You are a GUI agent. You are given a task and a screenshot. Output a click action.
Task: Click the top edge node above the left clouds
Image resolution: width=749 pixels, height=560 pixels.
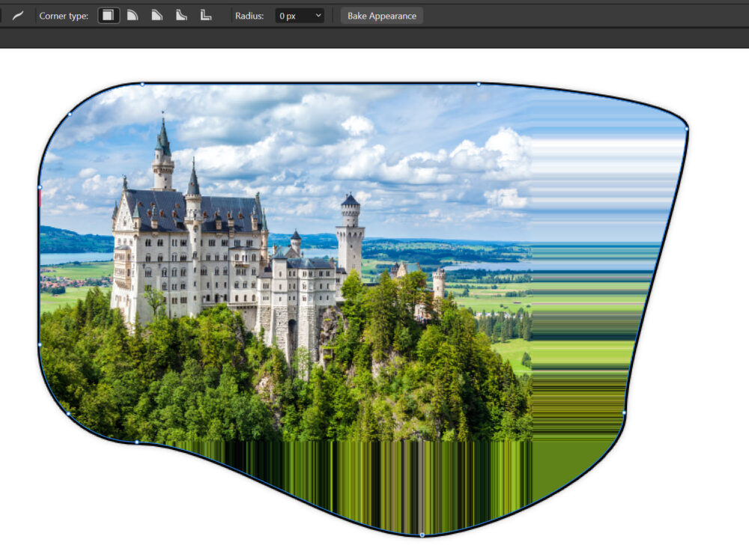pos(142,84)
